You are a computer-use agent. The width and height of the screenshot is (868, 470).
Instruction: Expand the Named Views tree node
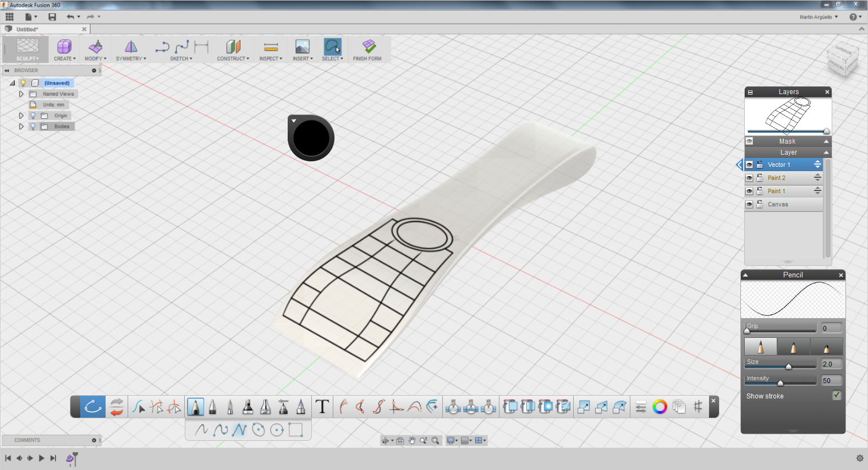pyautogui.click(x=21, y=94)
